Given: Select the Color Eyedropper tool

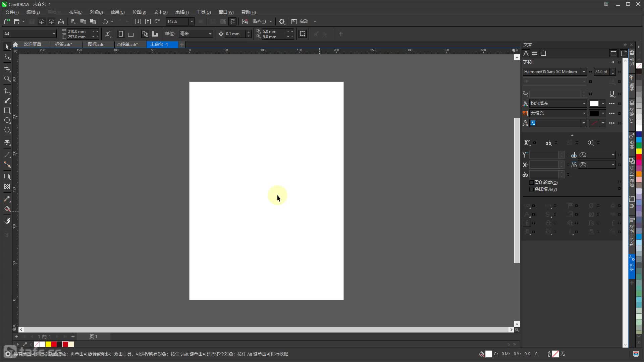Looking at the screenshot, I should (7, 199).
